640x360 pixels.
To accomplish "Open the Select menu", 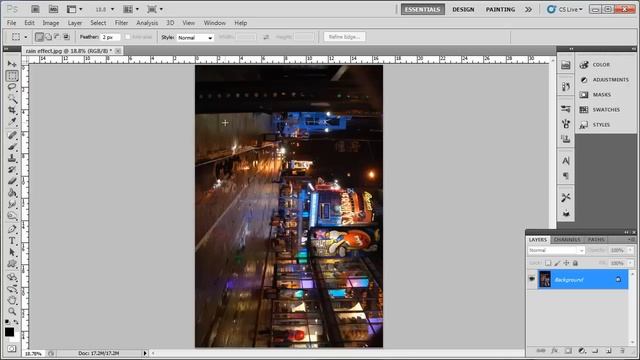I will point(98,23).
